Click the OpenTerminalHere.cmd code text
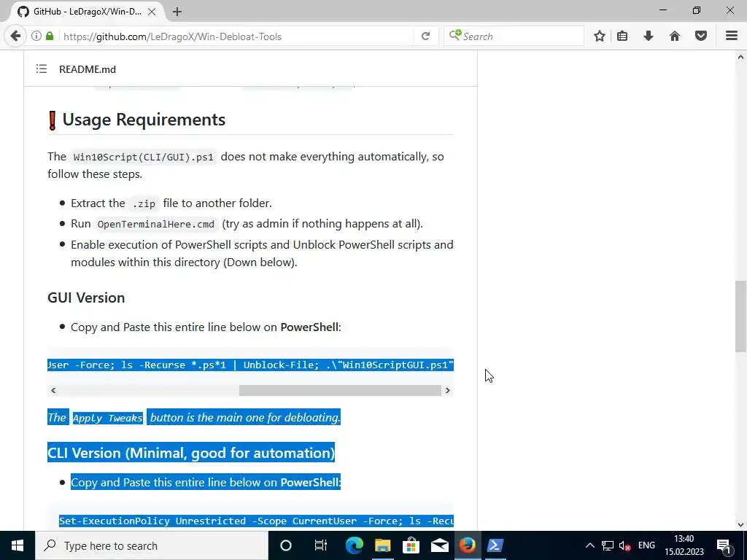The width and height of the screenshot is (747, 560). click(156, 225)
